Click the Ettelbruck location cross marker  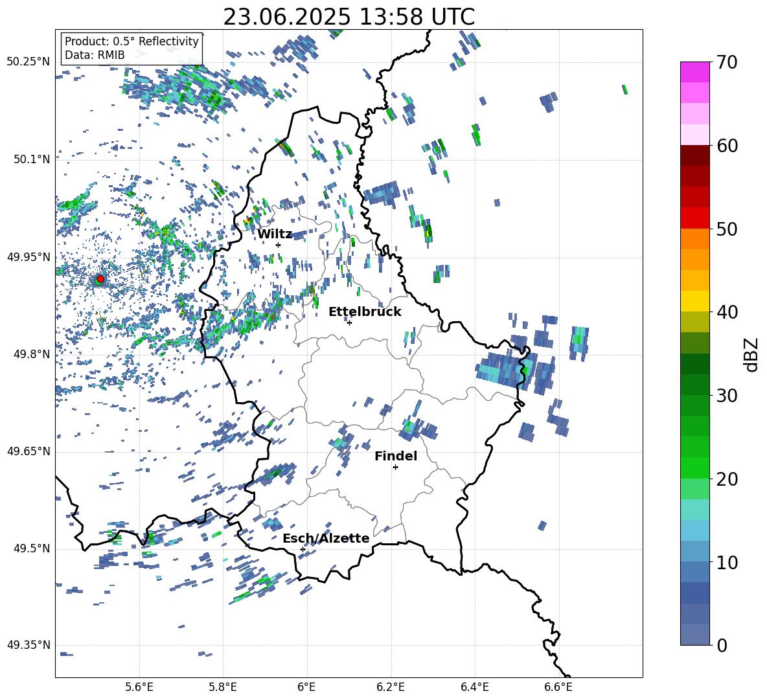[x=349, y=322]
